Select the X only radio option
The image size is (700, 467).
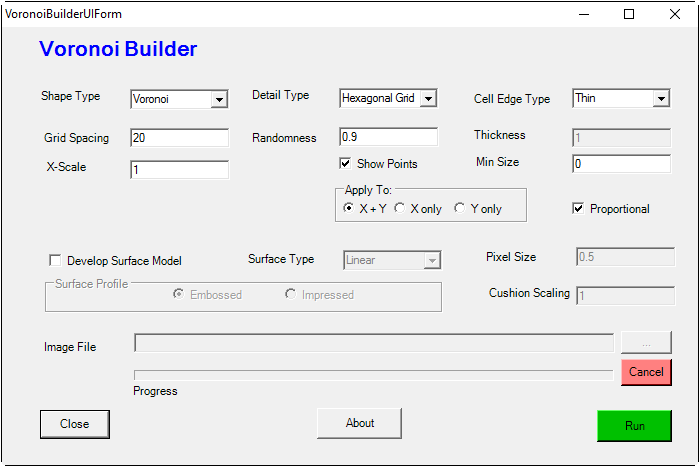coord(400,208)
